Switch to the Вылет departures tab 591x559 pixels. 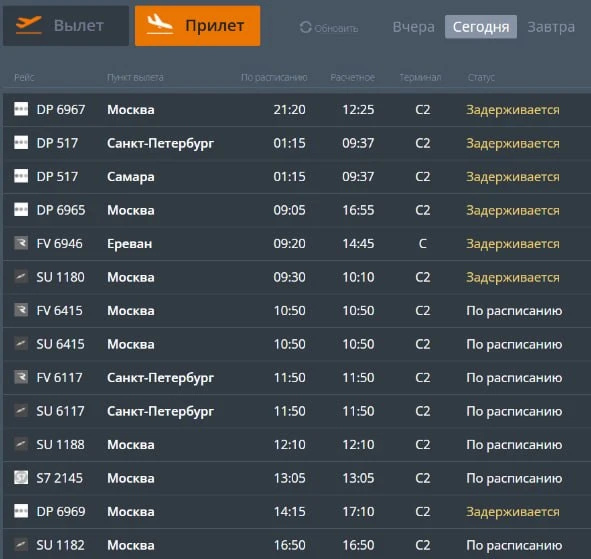[66, 26]
